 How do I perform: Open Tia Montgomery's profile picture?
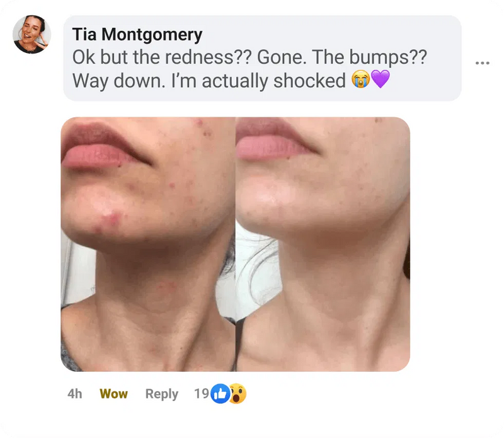(31, 35)
